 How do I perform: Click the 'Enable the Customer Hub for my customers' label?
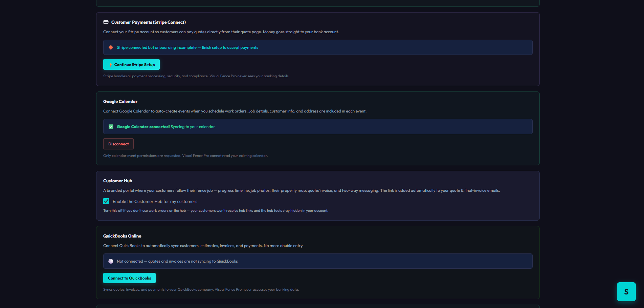tap(155, 202)
